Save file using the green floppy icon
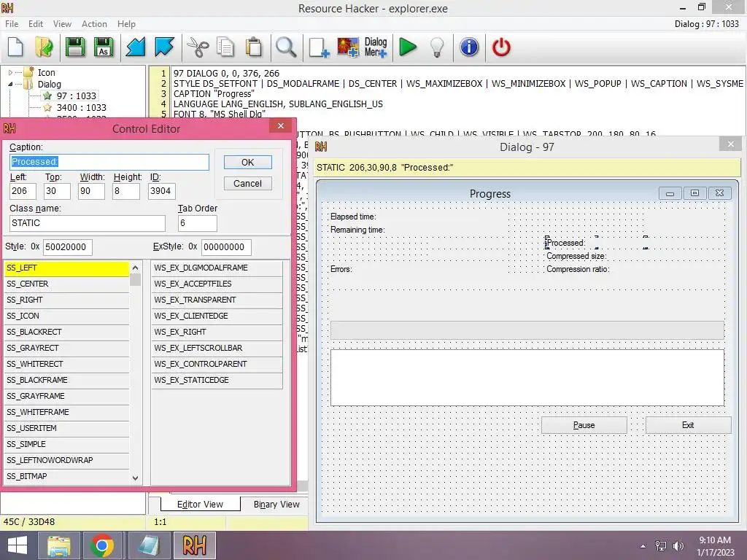Screen dimensions: 747x560 pyautogui.click(x=75, y=47)
